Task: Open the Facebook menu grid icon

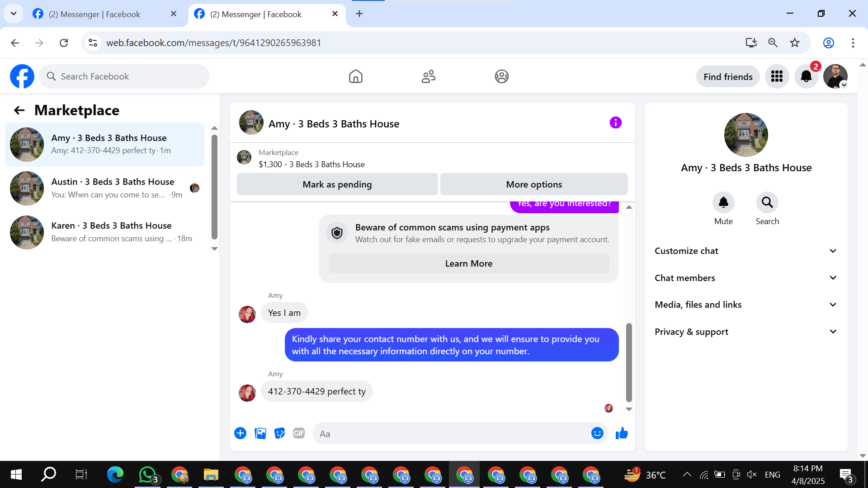Action: coord(777,76)
